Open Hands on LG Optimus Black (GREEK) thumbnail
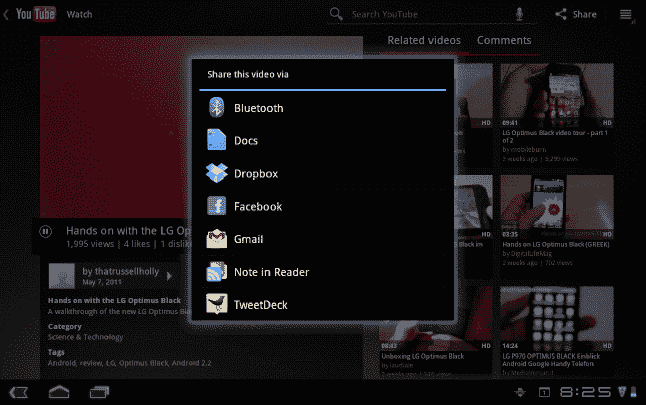The width and height of the screenshot is (646, 405). 557,207
